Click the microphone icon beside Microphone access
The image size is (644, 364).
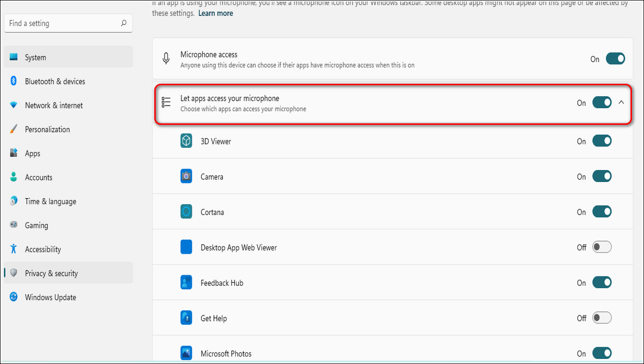(166, 59)
